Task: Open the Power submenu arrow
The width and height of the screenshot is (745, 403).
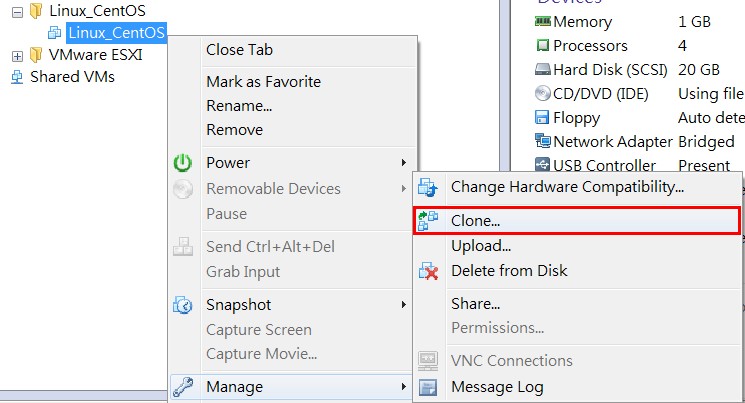Action: [x=403, y=163]
